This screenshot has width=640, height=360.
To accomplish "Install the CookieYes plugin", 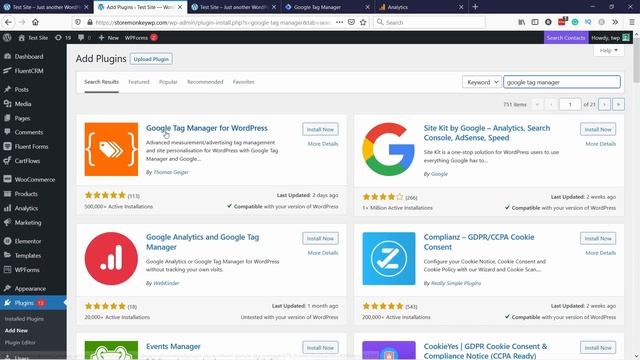I will point(598,348).
